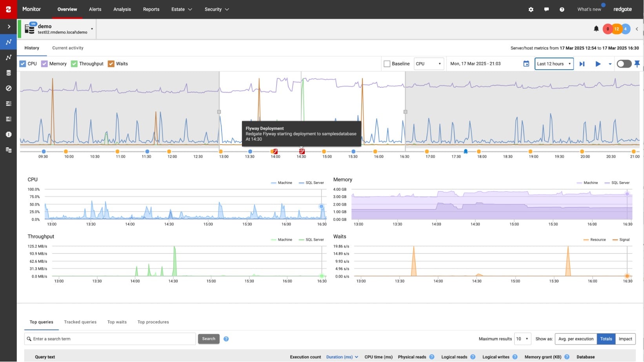Open the second line-graph sidebar icon
The image size is (644, 362).
coord(8,58)
